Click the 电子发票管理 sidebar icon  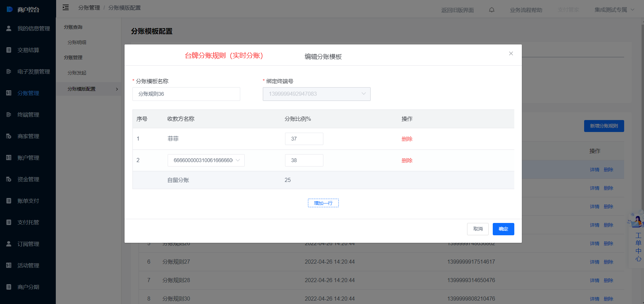(9, 71)
